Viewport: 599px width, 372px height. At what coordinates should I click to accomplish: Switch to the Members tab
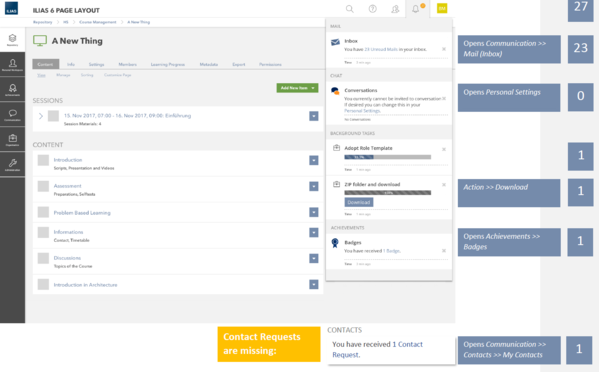pyautogui.click(x=128, y=64)
